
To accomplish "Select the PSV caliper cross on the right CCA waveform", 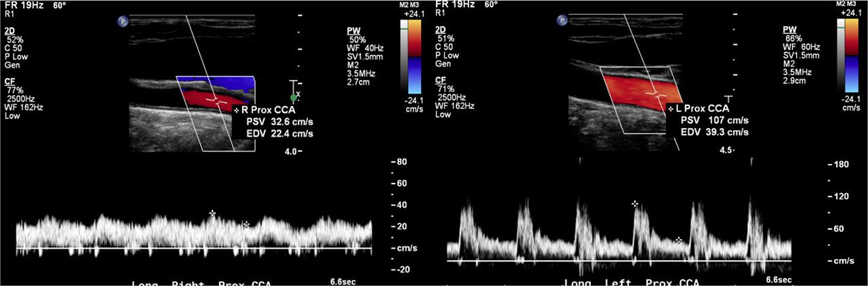I will pyautogui.click(x=213, y=213).
